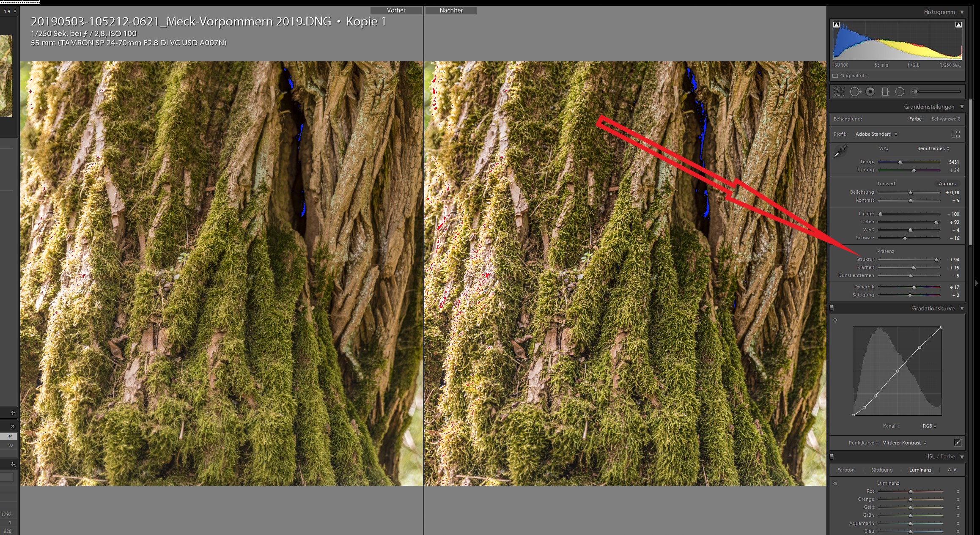980x535 pixels.
Task: Click the navigator preview thumbnail
Action: click(x=6, y=76)
